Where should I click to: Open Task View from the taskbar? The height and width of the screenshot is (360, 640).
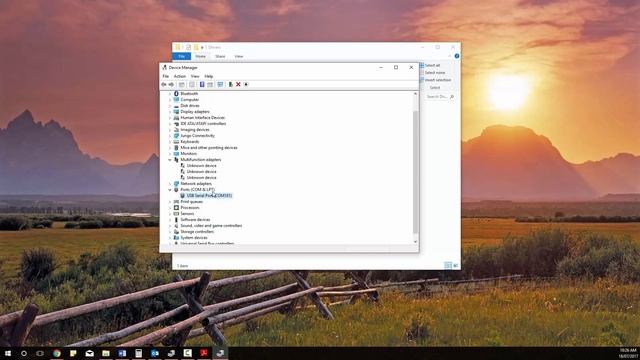(40, 353)
